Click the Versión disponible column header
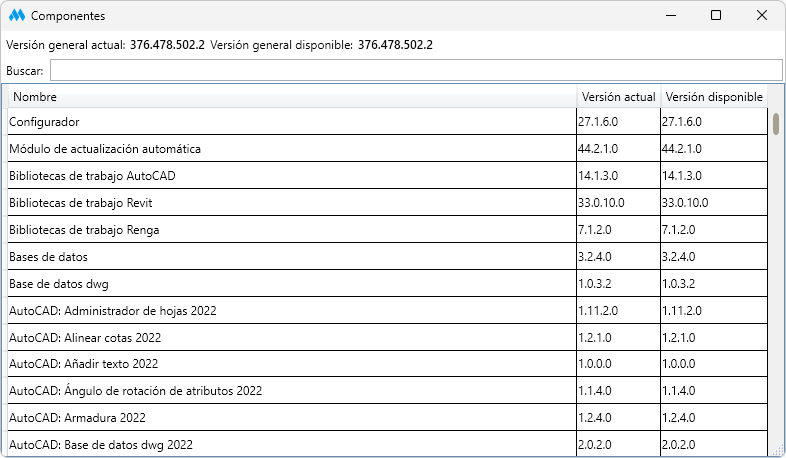Image resolution: width=786 pixels, height=458 pixels. 714,97
